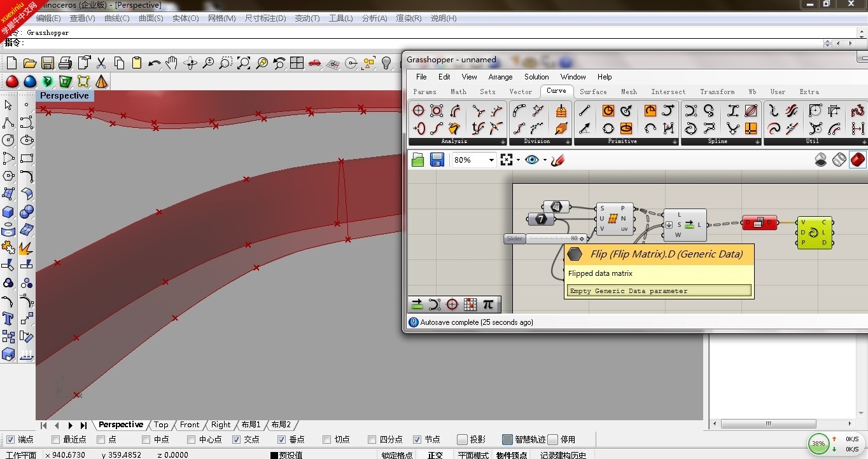This screenshot has height=459, width=868.
Task: Toggle the 交点 osnap checkbox
Action: point(236,439)
